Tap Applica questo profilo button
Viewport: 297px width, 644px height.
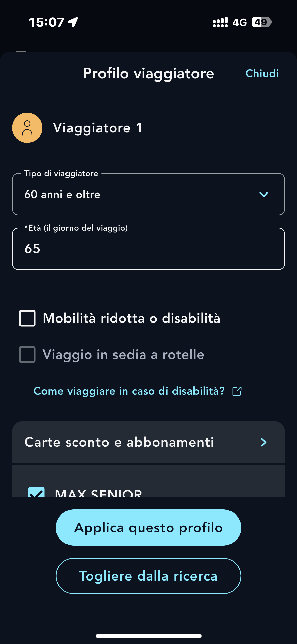148,527
